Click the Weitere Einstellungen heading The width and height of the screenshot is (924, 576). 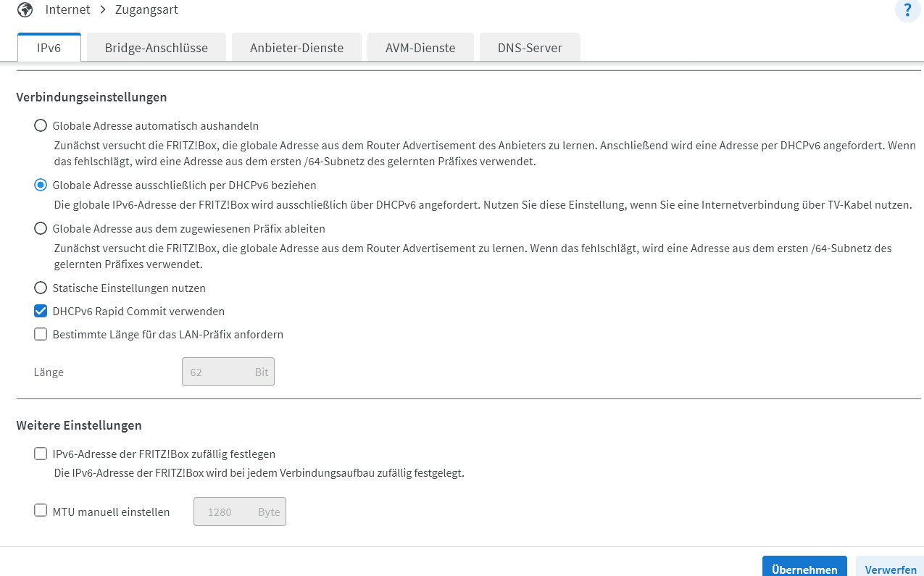tap(79, 425)
